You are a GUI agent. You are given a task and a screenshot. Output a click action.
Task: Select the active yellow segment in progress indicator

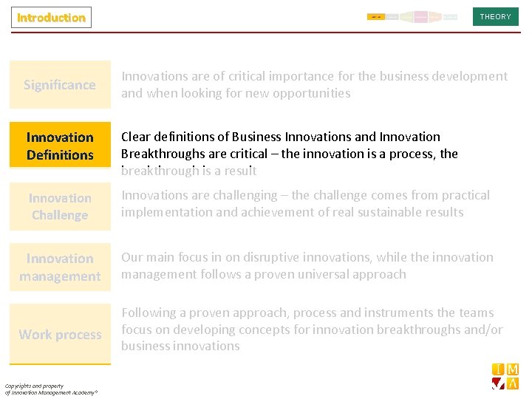pyautogui.click(x=375, y=16)
